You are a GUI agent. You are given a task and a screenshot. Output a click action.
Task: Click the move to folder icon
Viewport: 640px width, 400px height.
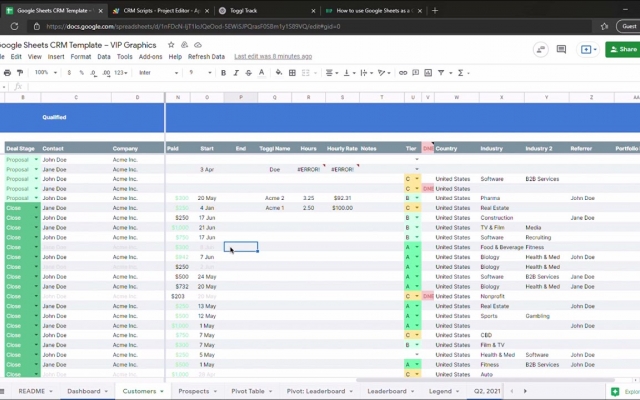pyautogui.click(x=184, y=45)
